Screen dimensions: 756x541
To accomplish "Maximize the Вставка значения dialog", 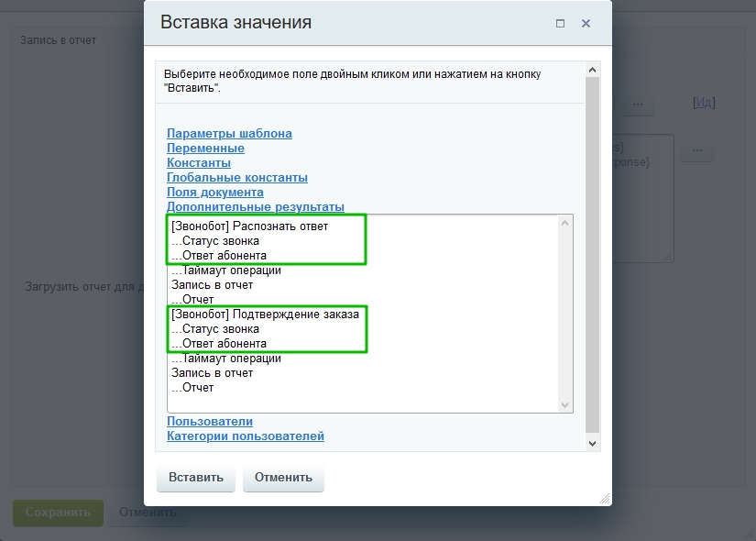I will click(560, 24).
